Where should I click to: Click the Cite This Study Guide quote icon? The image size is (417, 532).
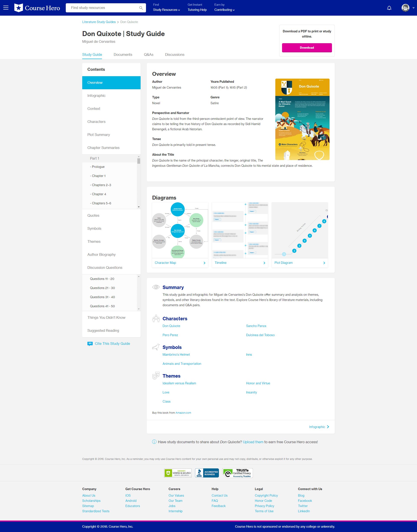pyautogui.click(x=90, y=344)
